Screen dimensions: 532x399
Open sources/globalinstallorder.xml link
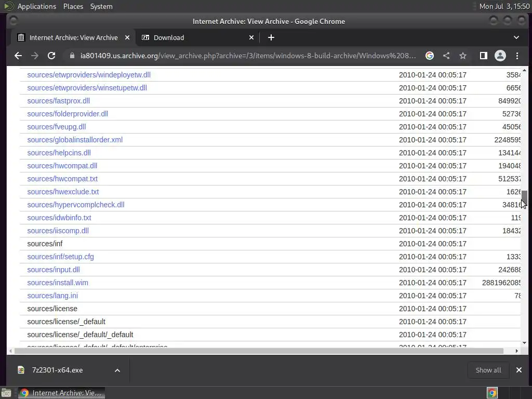75,140
